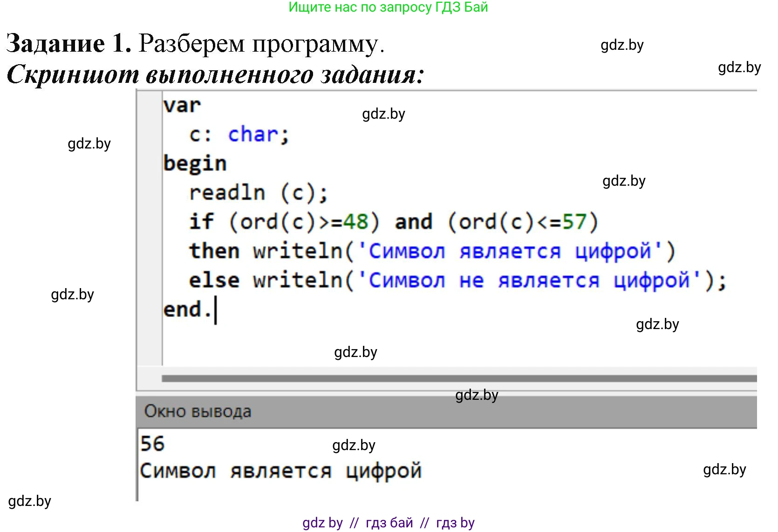The width and height of the screenshot is (778, 532).
Task: Place cursor on the 'var' keyword line
Action: [x=182, y=106]
